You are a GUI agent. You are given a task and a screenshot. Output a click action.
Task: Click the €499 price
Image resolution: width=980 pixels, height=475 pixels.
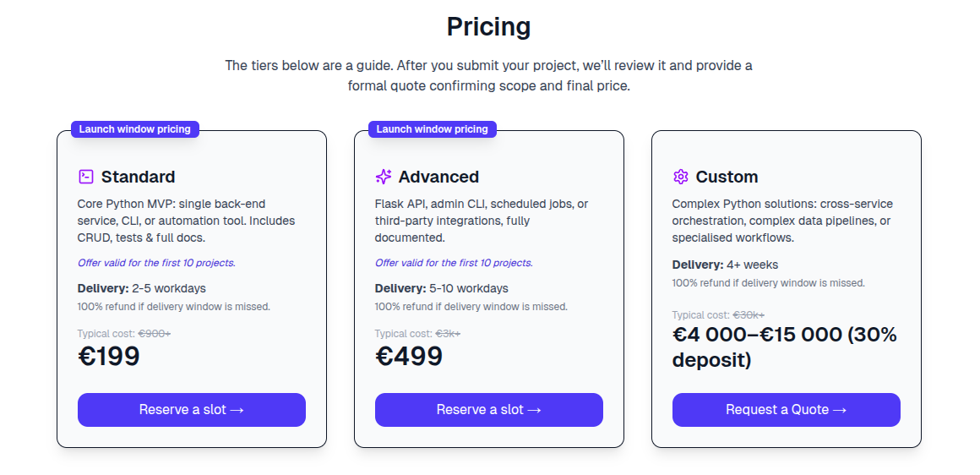(x=409, y=357)
